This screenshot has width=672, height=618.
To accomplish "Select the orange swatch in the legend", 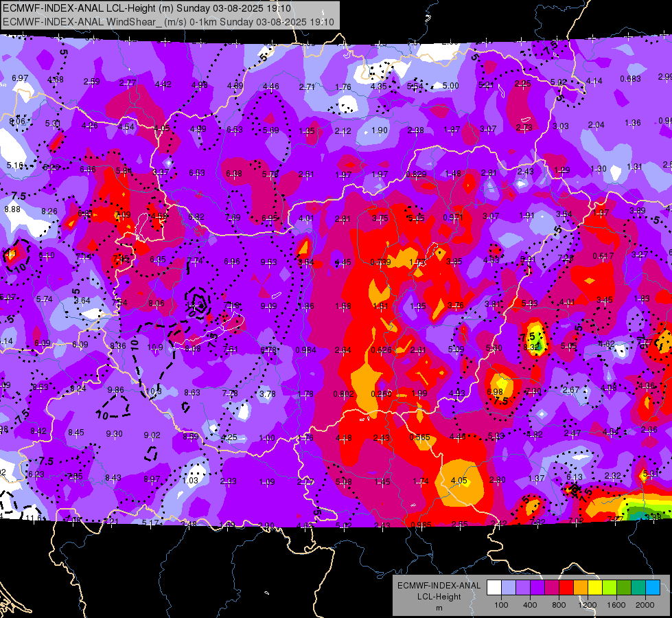I will pos(581,588).
